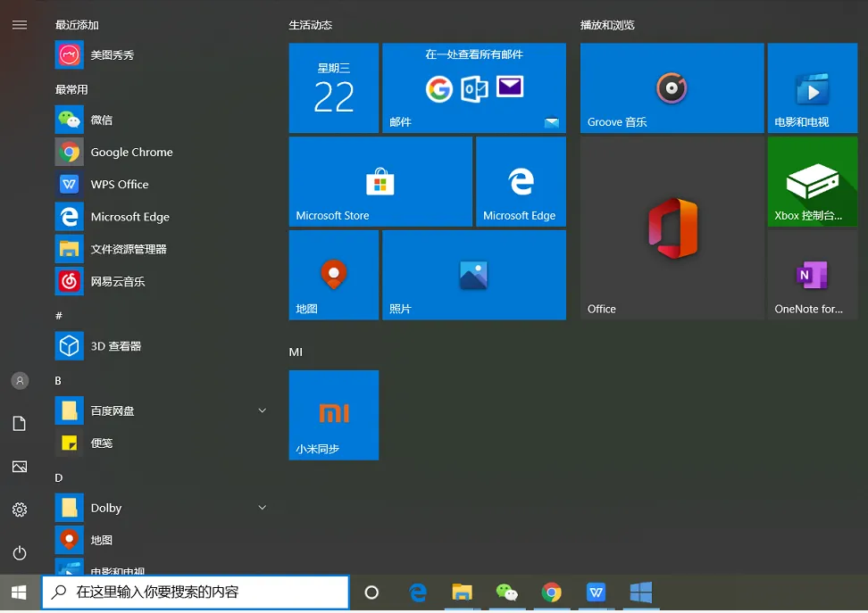
Task: Open Chrome from the taskbar
Action: click(x=551, y=592)
